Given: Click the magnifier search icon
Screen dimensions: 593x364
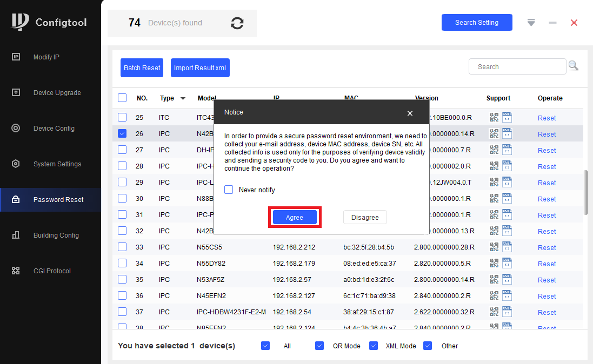Looking at the screenshot, I should click(574, 66).
